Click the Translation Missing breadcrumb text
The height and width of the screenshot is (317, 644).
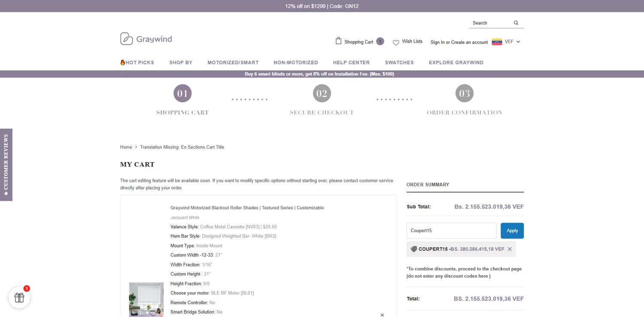[x=182, y=147]
